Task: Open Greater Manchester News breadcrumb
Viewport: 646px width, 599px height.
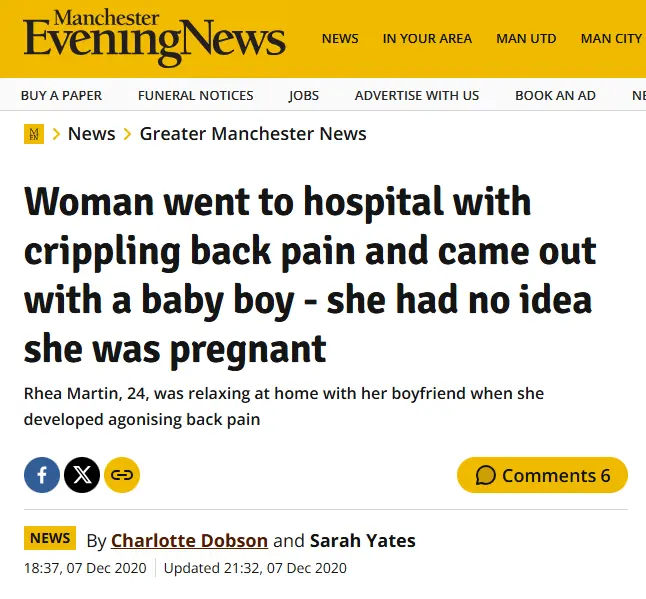Action: point(253,134)
